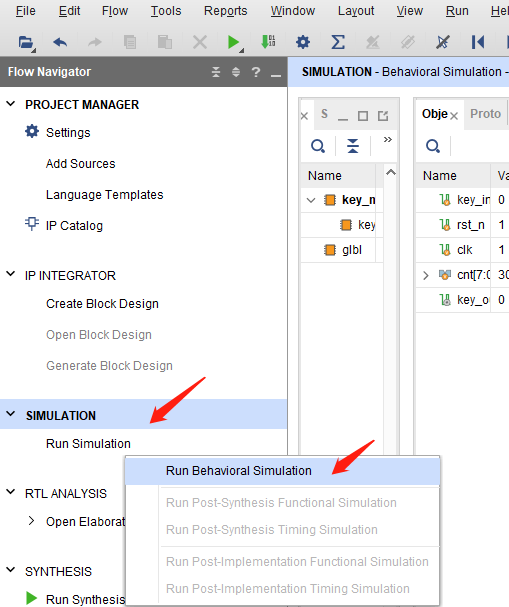Click the disabled cross-probe toolbar icon

point(442,42)
